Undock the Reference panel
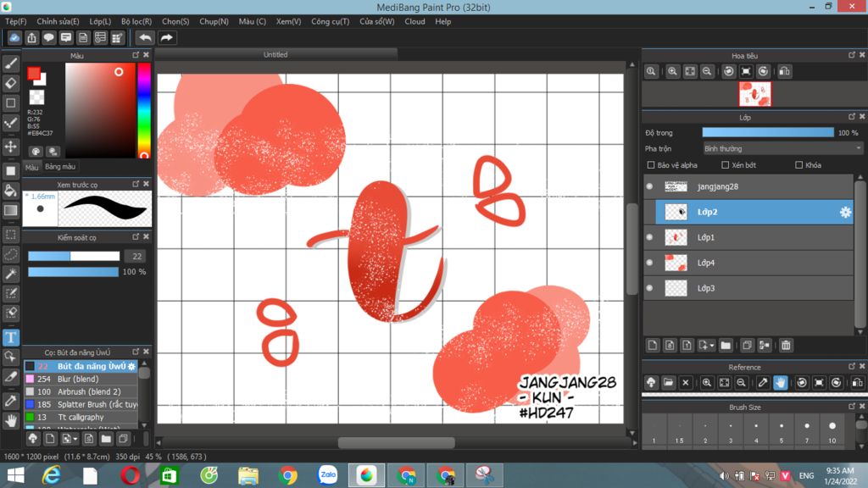This screenshot has height=488, width=868. (x=852, y=366)
